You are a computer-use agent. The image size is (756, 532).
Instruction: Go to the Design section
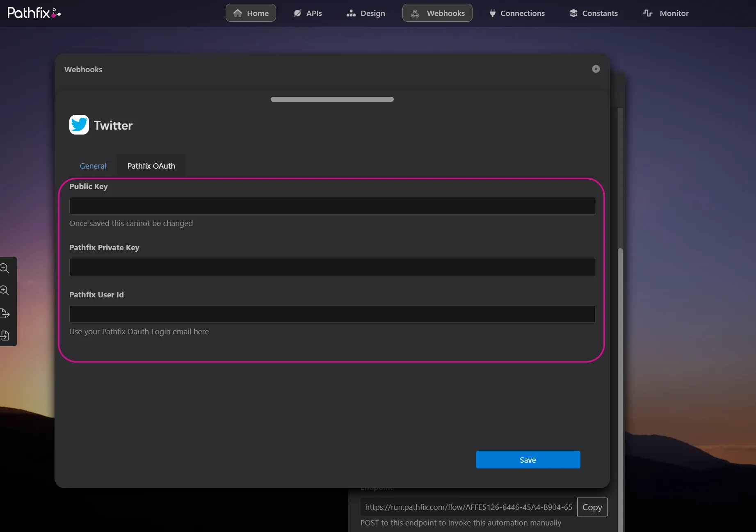point(365,13)
